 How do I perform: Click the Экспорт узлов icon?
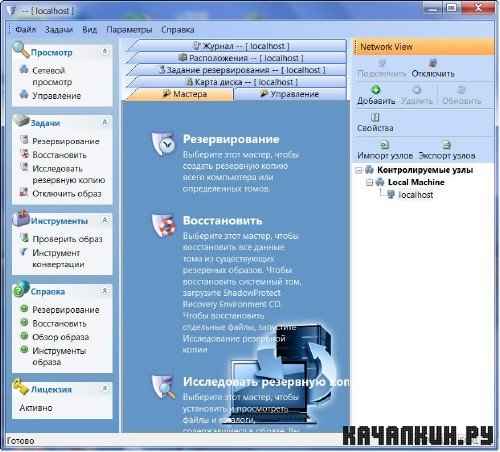(446, 145)
